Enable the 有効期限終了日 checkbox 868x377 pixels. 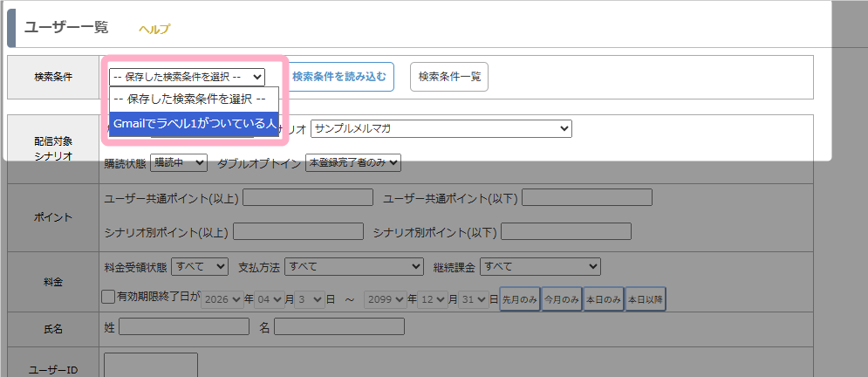(x=108, y=298)
